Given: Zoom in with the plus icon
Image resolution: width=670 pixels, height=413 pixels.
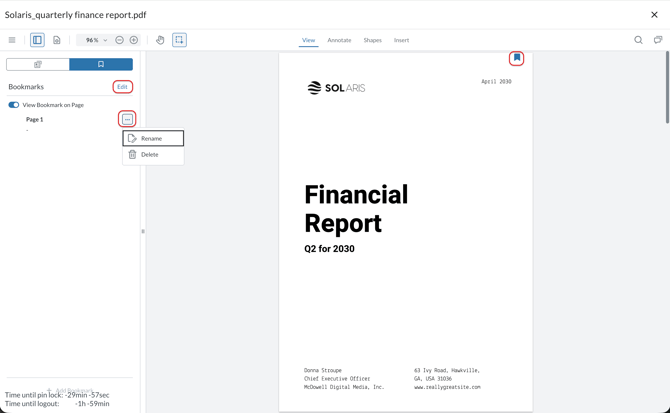Looking at the screenshot, I should click(134, 40).
